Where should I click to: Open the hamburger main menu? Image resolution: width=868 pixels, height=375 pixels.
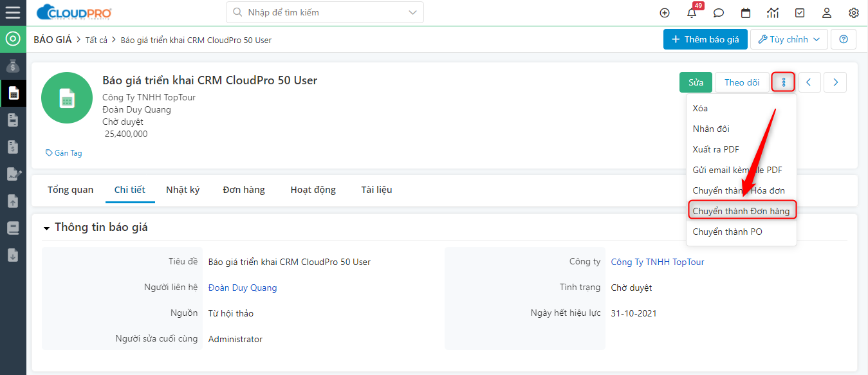coord(13,12)
